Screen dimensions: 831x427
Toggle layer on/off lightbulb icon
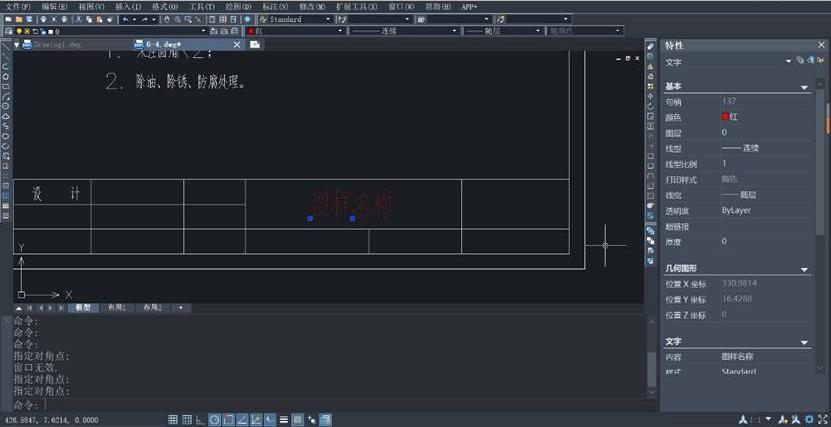click(19, 31)
